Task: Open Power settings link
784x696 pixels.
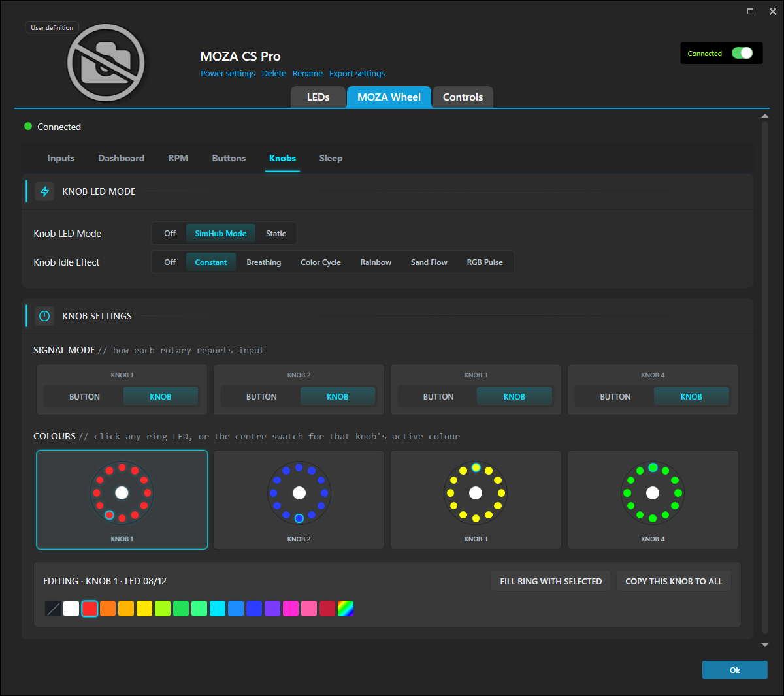Action: pyautogui.click(x=228, y=74)
